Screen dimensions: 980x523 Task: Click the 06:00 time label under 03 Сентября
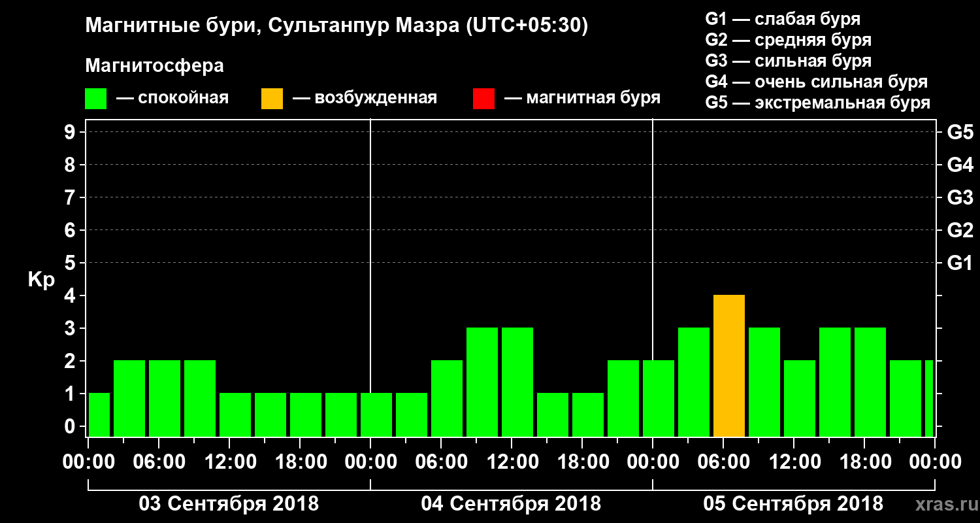159,462
